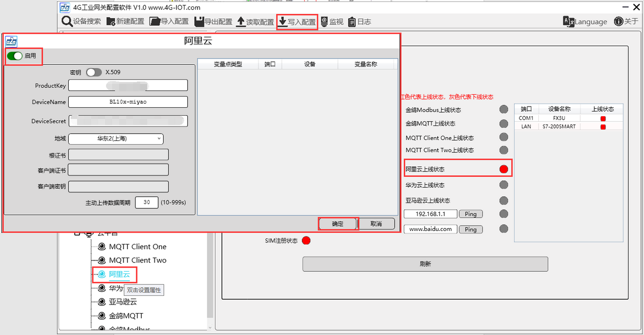644x335 pixels.
Task: Focus the DeviceName field showing BL10x-miyao
Action: 128,102
